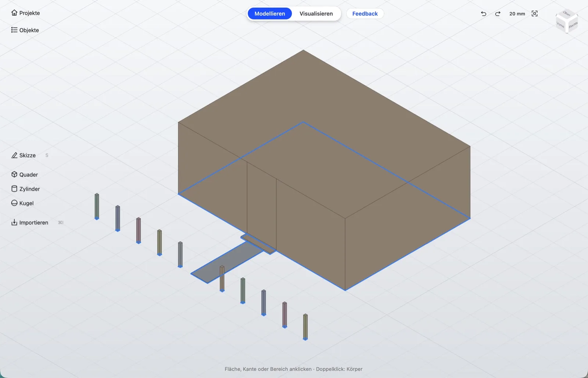Choose Importieren to import a file
The image size is (588, 378).
[30, 222]
